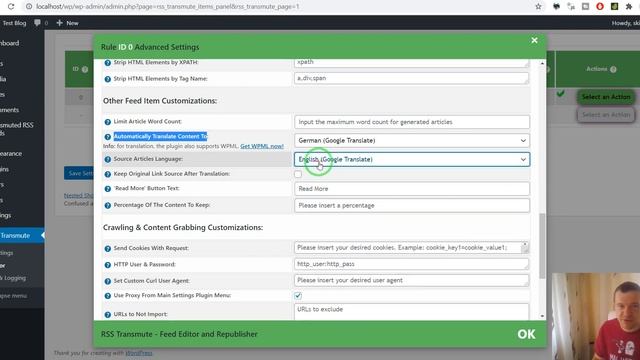This screenshot has height=360, width=640.
Task: Focus the 'Read More' Button Text field
Action: [x=411, y=189]
